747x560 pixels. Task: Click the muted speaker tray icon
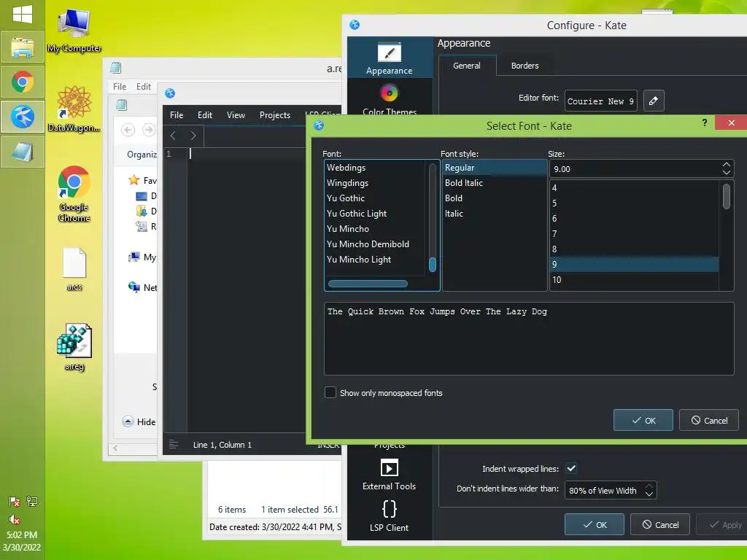[x=15, y=519]
